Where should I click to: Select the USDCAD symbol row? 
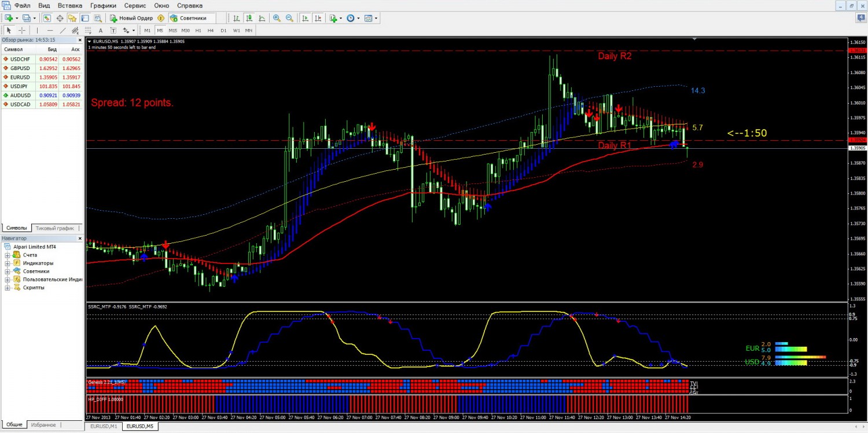42,104
